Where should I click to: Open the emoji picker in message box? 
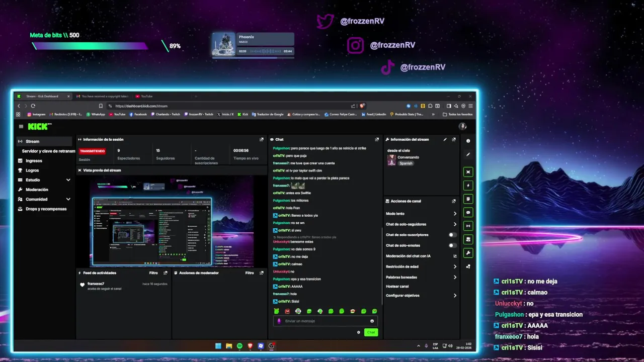tap(372, 321)
